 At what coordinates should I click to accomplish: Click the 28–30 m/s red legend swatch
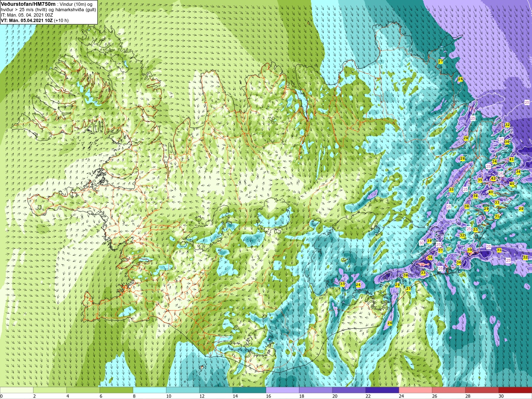(x=482, y=390)
